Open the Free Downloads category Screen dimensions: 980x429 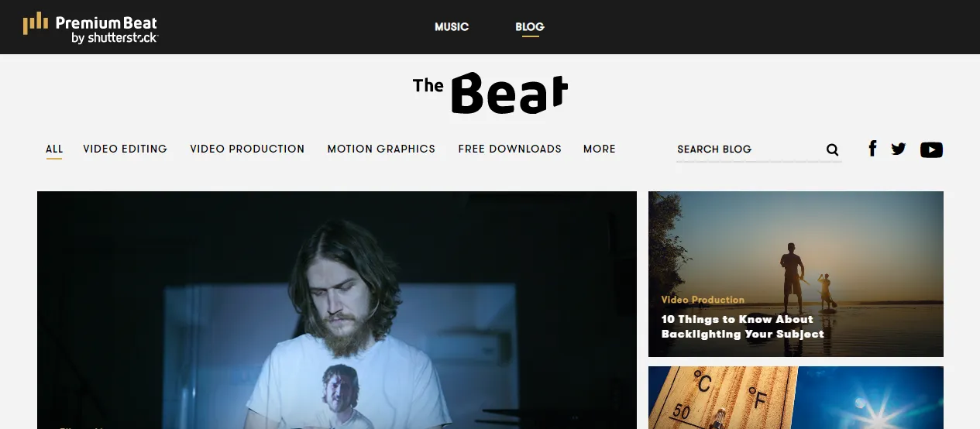510,149
